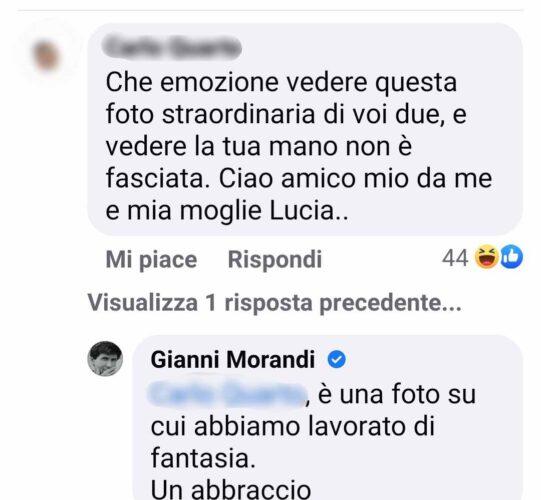Click Gianni Morandi's verified badge
541x500 pixels.
tap(336, 360)
